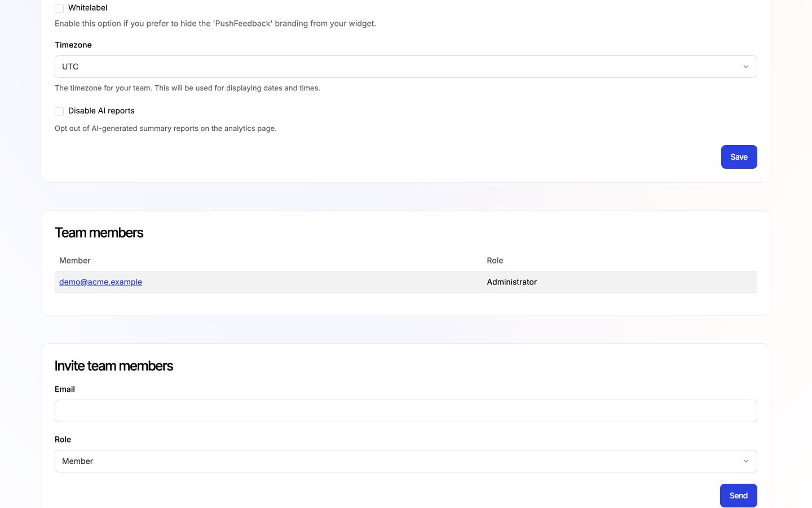This screenshot has height=508, width=812.
Task: Open the Timezone UTC dropdown
Action: tap(406, 67)
